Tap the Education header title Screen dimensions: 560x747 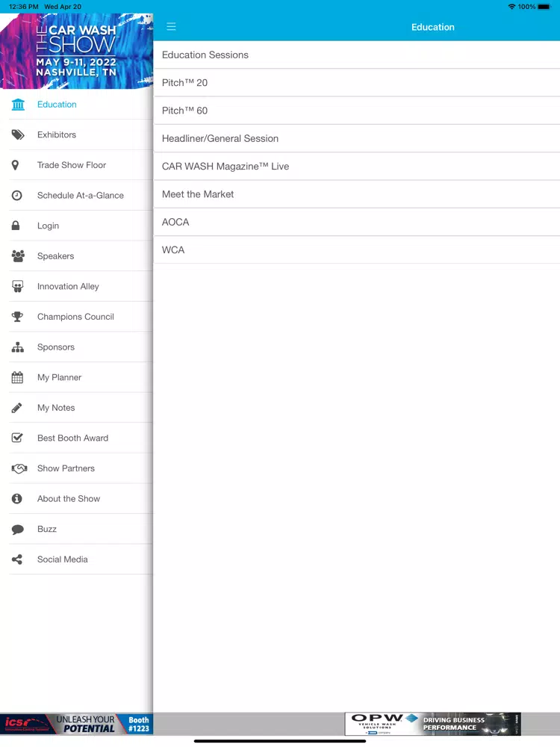pos(433,27)
